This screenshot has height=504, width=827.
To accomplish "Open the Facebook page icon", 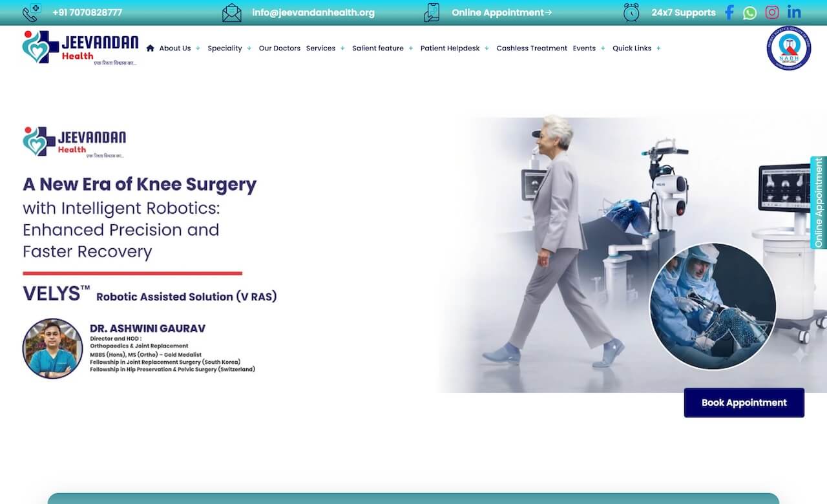I will [x=729, y=12].
